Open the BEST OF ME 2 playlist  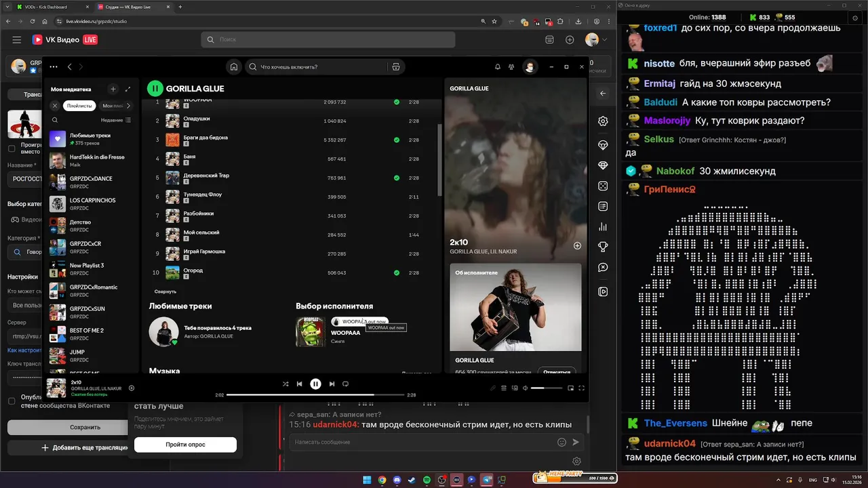click(x=91, y=334)
